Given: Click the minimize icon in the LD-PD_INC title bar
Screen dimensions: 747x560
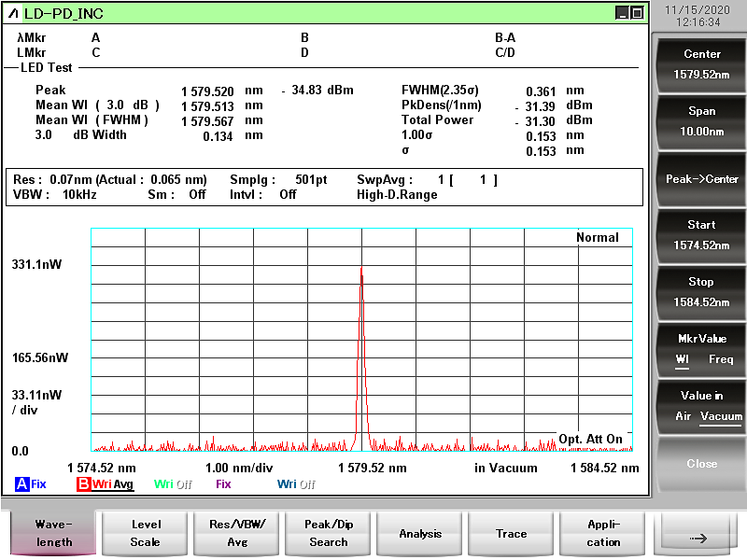Looking at the screenshot, I should coord(622,13).
